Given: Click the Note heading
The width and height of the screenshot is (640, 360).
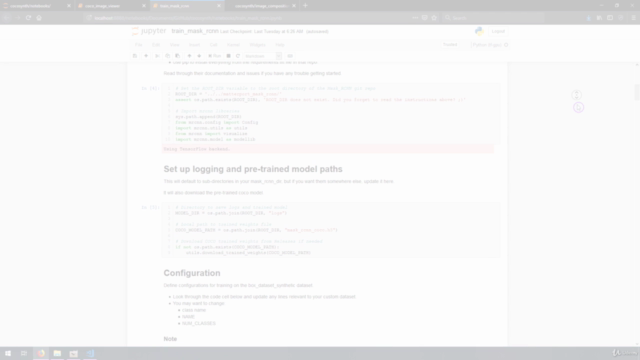Looking at the screenshot, I should 170,339.
